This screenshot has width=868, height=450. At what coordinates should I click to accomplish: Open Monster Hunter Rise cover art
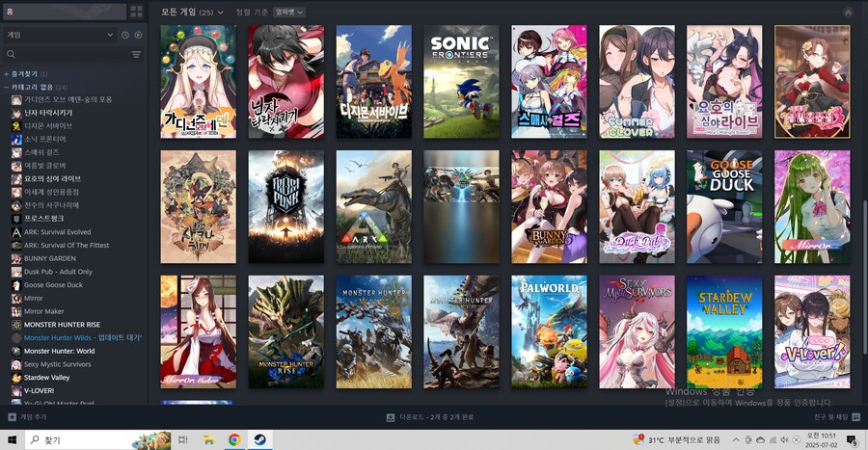click(x=285, y=332)
